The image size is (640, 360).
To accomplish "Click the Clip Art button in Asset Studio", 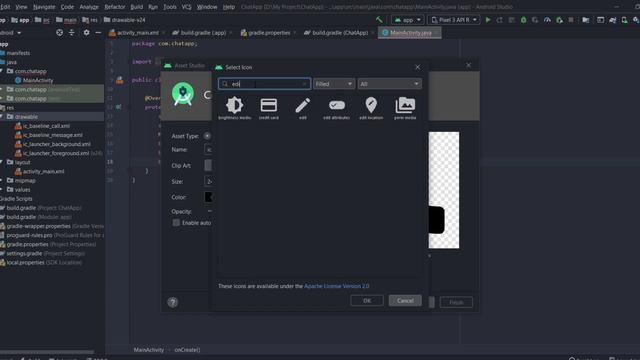I will click(x=208, y=165).
